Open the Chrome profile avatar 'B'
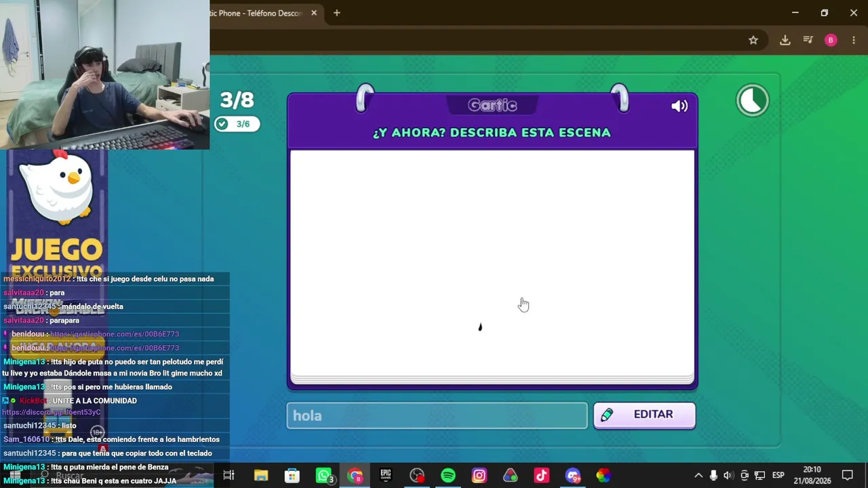The height and width of the screenshot is (488, 868). coord(831,40)
